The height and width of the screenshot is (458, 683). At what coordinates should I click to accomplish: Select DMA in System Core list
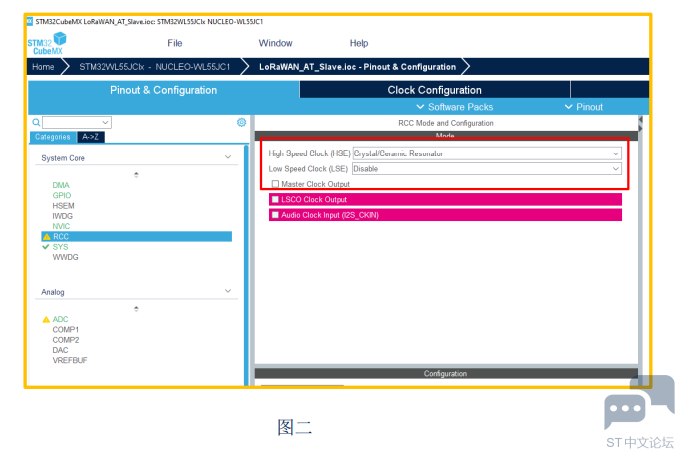(61, 185)
